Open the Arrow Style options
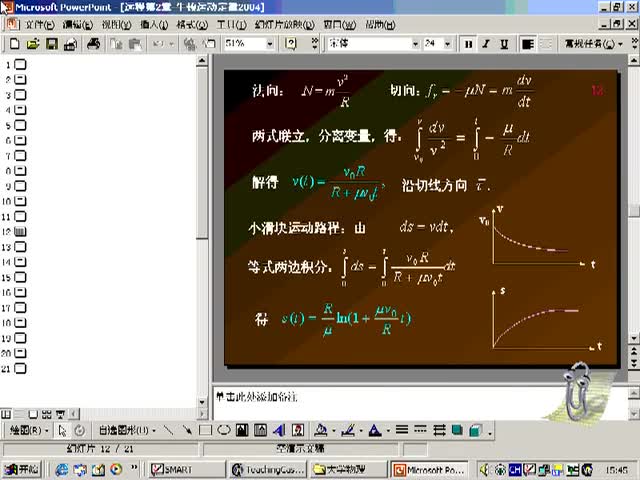The width and height of the screenshot is (640, 480). pos(439,430)
